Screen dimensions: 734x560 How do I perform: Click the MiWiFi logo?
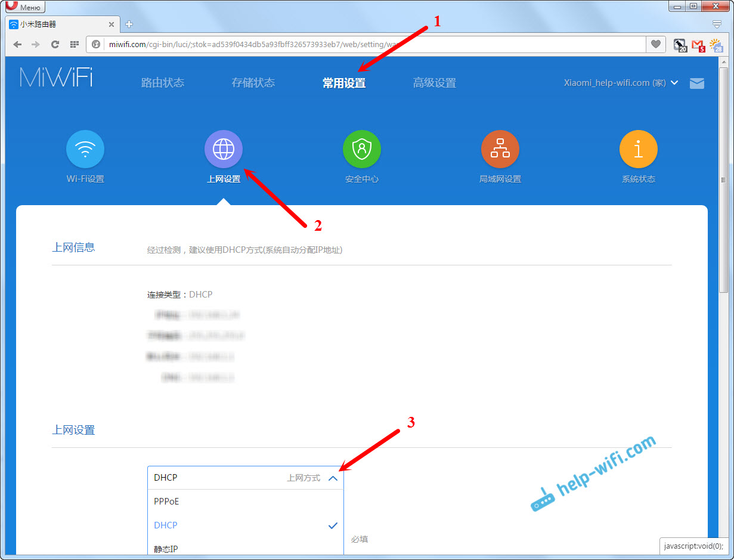(x=55, y=78)
